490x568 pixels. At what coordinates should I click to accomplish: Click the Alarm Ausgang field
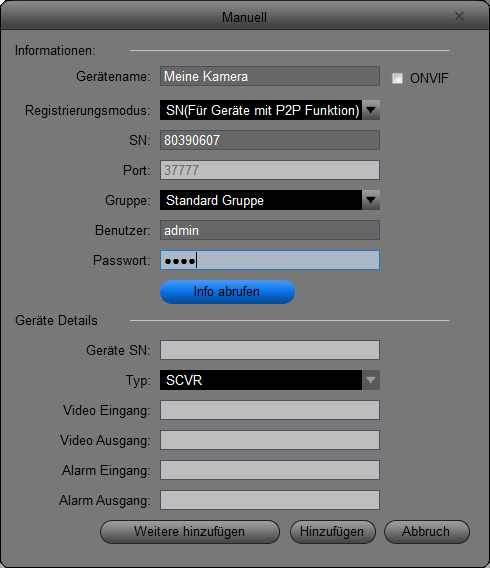[270, 500]
